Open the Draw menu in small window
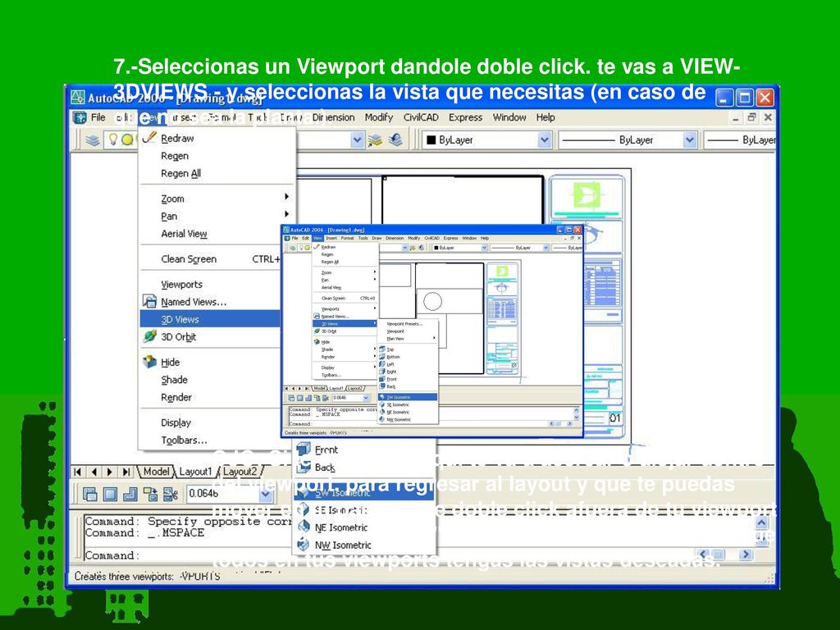 [377, 238]
